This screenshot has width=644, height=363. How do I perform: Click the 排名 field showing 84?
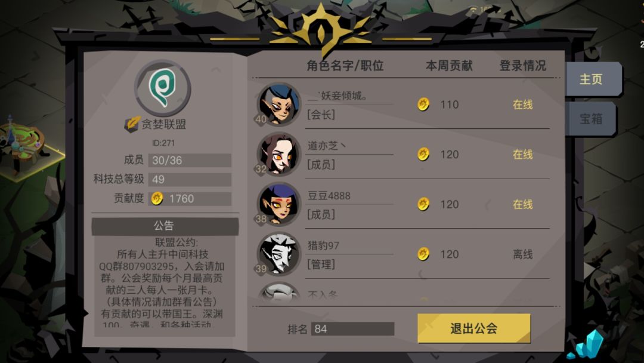pyautogui.click(x=352, y=329)
